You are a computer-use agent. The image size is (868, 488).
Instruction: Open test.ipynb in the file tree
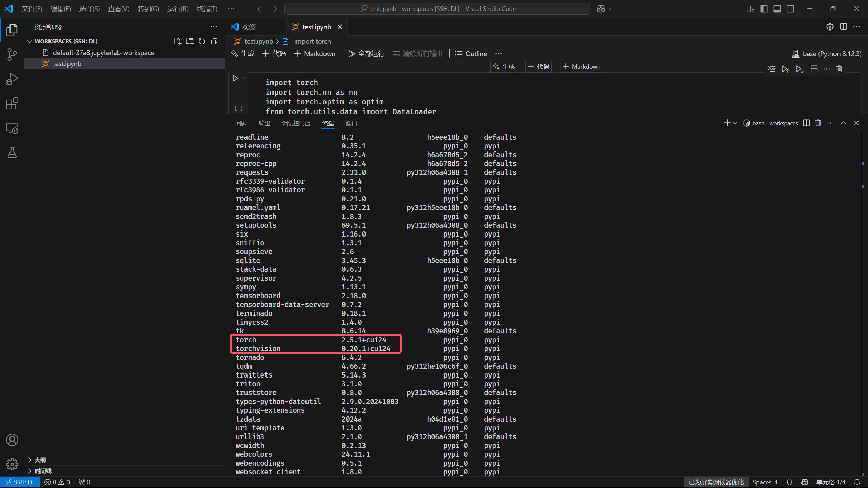(67, 64)
